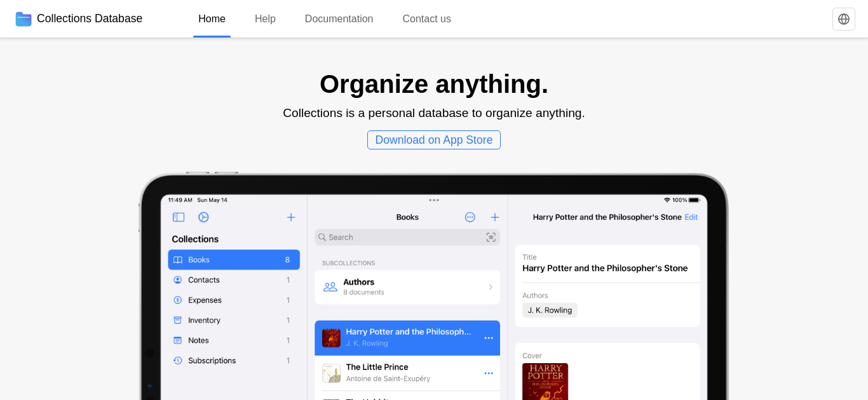
Task: Click the battery status icon
Action: (x=694, y=200)
